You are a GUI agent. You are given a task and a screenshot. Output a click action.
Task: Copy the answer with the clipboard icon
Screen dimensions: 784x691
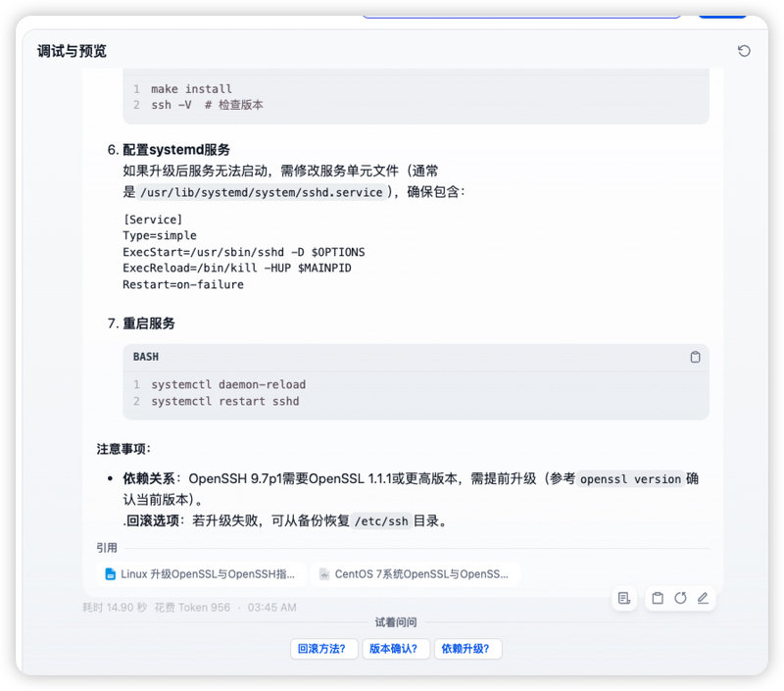[658, 598]
